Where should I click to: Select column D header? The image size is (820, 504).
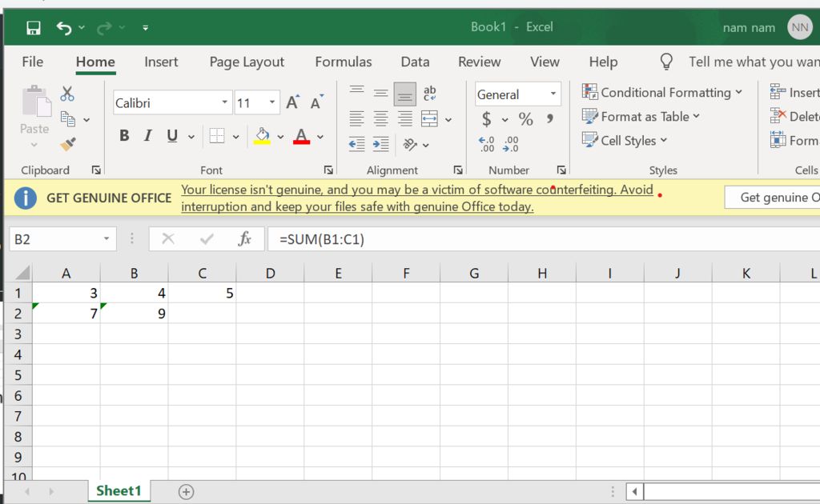[x=270, y=273]
